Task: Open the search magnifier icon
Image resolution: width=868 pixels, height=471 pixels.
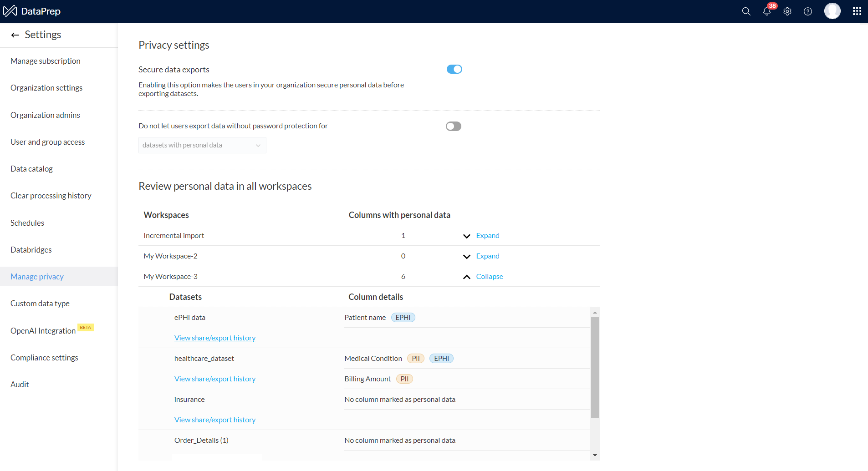Action: point(746,11)
